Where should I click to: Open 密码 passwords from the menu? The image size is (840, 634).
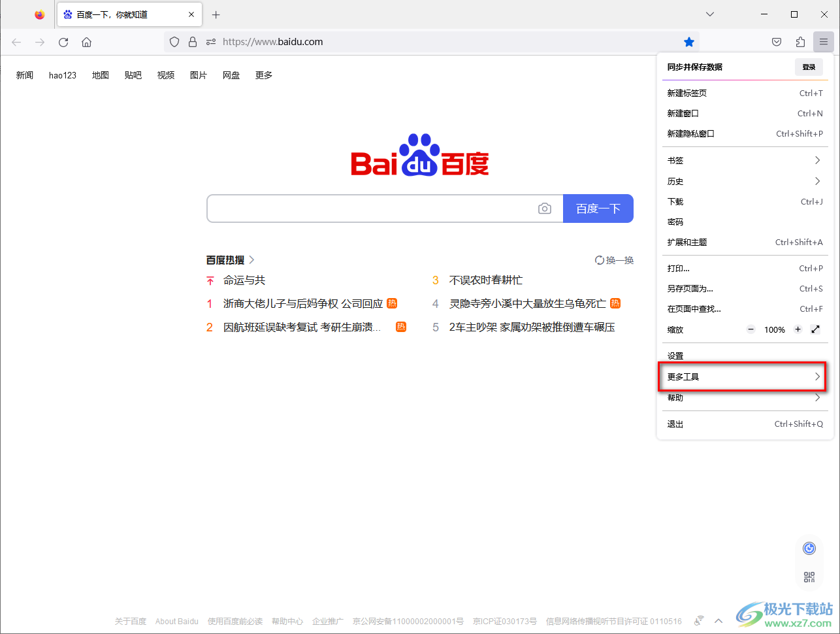tap(745, 222)
